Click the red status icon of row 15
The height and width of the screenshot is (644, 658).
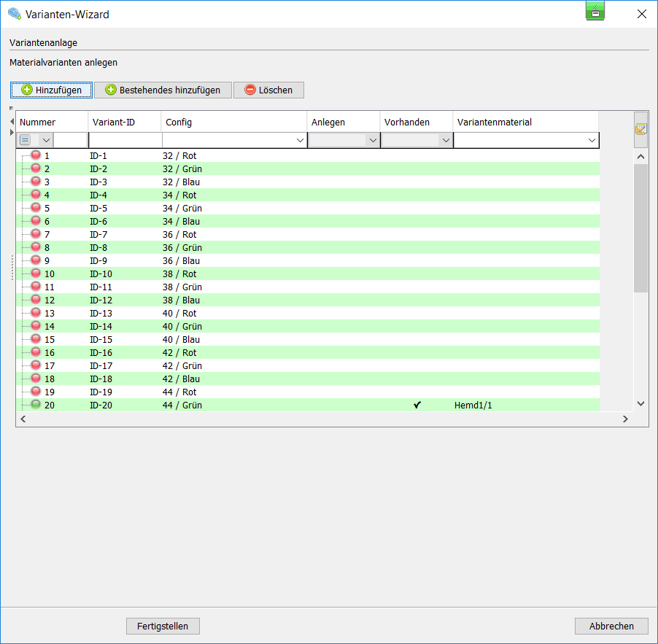pos(36,339)
